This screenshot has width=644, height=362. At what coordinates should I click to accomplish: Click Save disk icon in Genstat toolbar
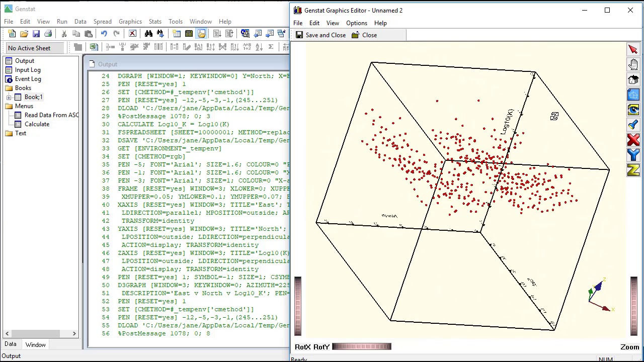tap(36, 34)
